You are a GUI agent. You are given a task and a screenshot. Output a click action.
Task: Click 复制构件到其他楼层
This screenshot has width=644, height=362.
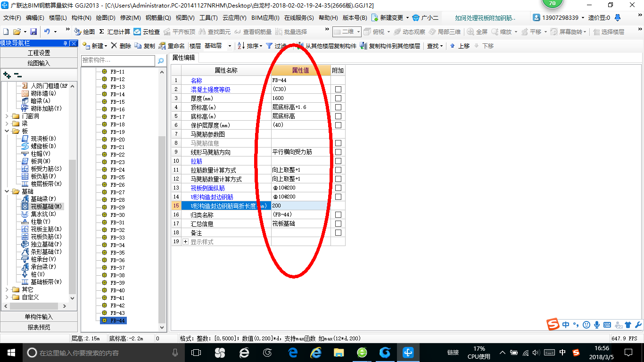point(389,46)
